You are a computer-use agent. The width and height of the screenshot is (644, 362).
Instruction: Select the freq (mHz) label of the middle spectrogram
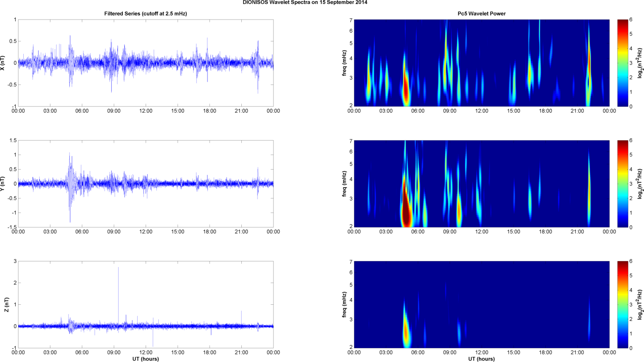tap(345, 184)
